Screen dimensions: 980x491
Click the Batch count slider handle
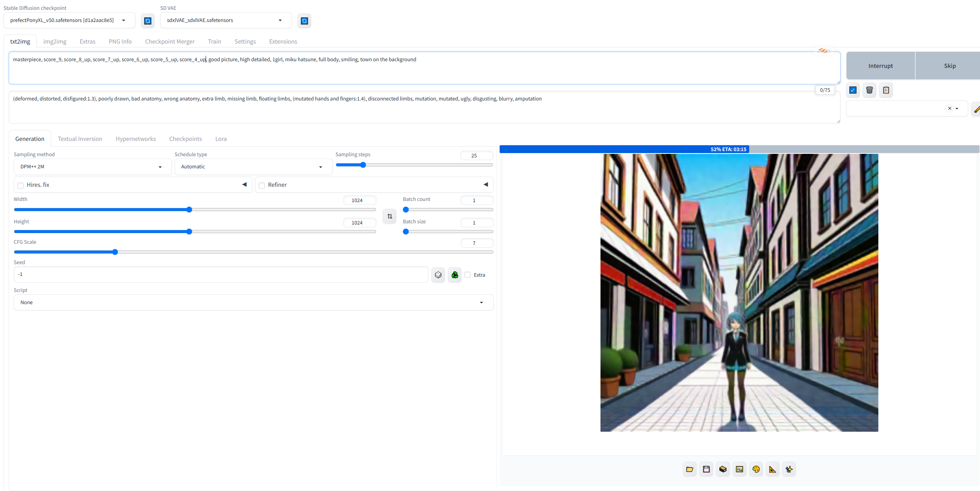(406, 210)
